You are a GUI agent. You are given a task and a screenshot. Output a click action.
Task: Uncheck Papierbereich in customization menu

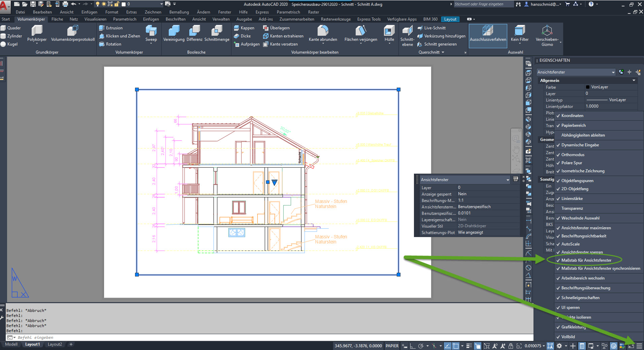[x=573, y=125]
